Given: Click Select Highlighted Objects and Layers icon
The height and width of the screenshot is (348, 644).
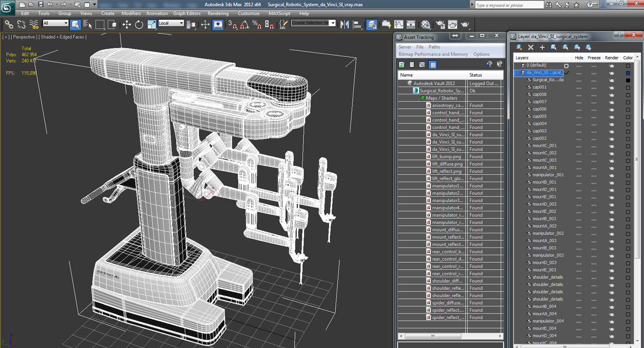Looking at the screenshot, I should (x=553, y=47).
